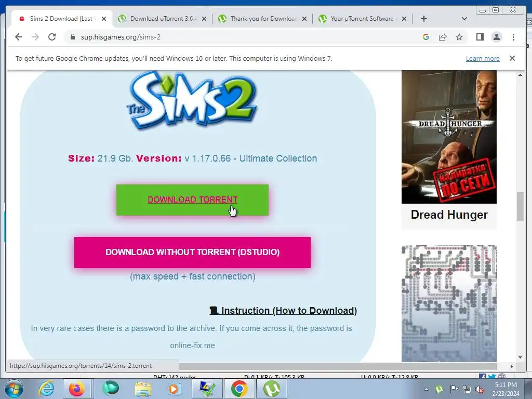View site information lock icon
Image resolution: width=532 pixels, height=399 pixels.
(x=72, y=37)
